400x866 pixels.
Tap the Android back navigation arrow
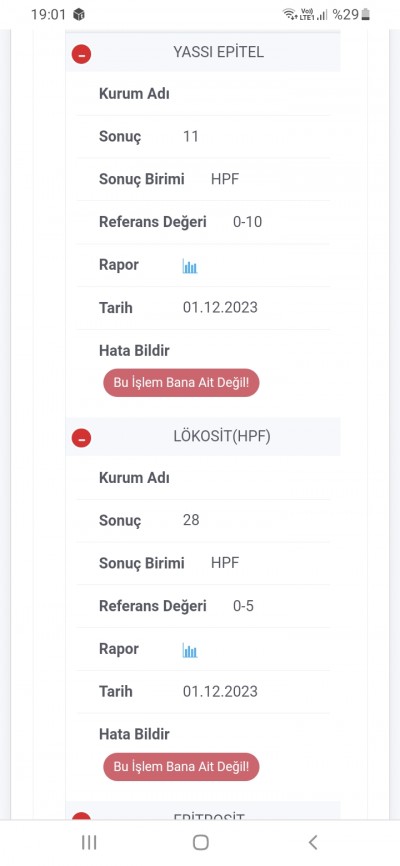coord(313,842)
